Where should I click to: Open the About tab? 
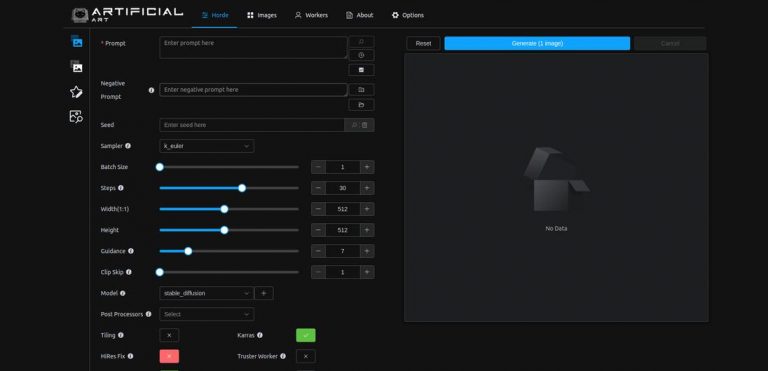tap(360, 15)
